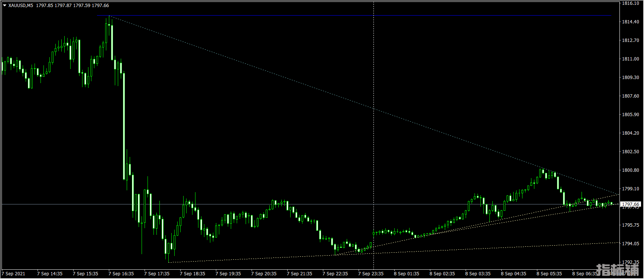Click the 8 Sep 05:35 time label

point(549,274)
